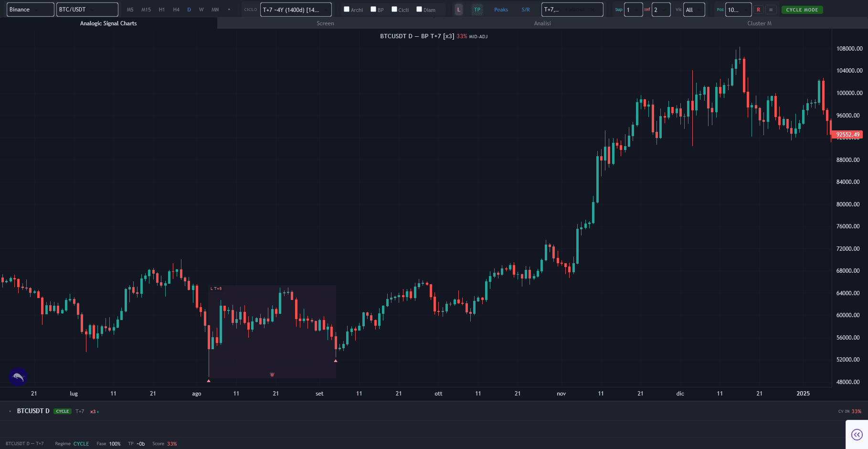Expand the CICLO T+7 ~4Y dropdown
Image resolution: width=868 pixels, height=449 pixels.
tap(296, 10)
